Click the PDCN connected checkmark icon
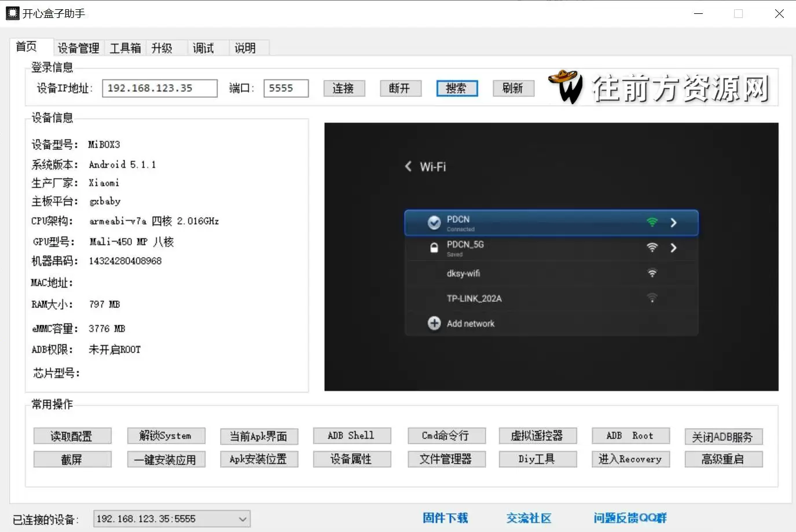The width and height of the screenshot is (796, 532). pyautogui.click(x=434, y=223)
